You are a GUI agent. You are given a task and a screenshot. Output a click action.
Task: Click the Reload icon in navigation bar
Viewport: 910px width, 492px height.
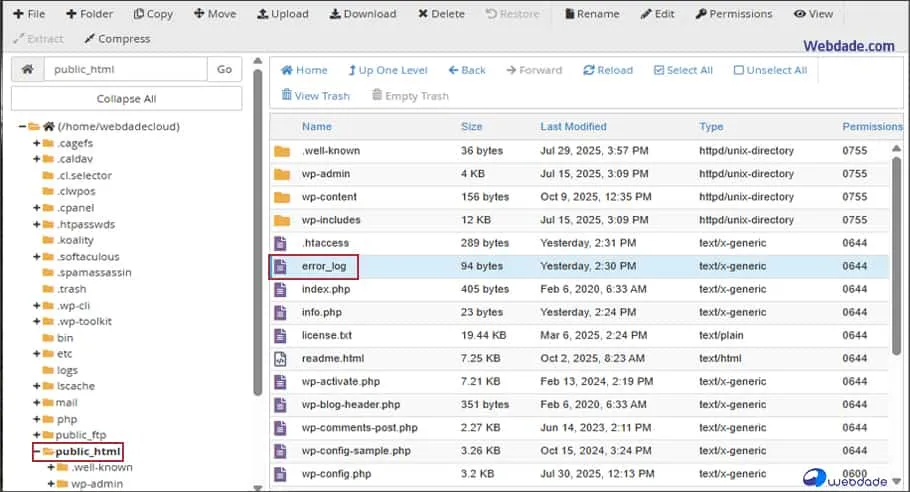pos(590,70)
